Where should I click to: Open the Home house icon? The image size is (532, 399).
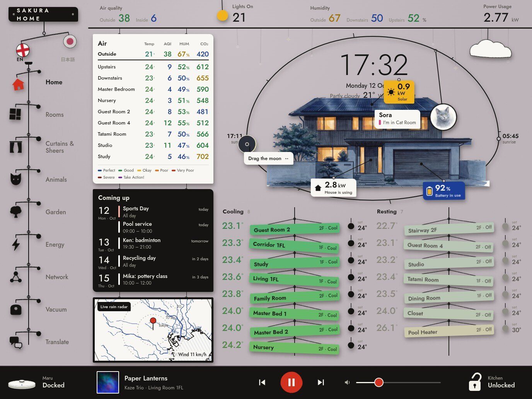(x=18, y=84)
